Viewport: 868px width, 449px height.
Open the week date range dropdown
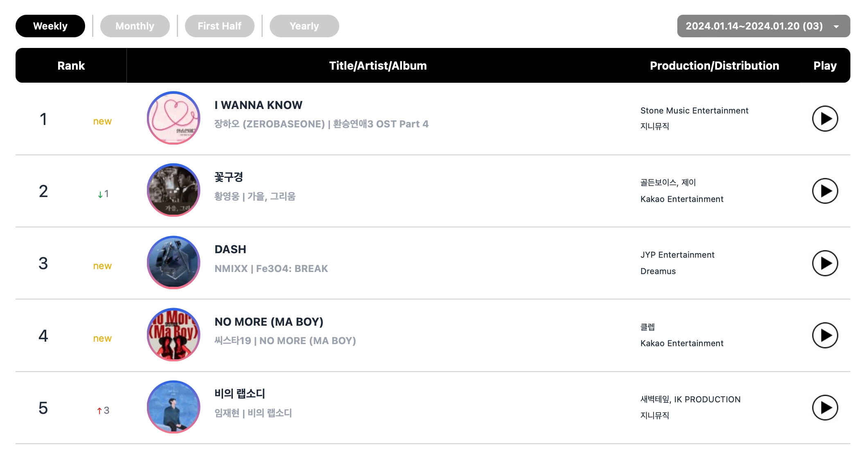[x=763, y=26]
